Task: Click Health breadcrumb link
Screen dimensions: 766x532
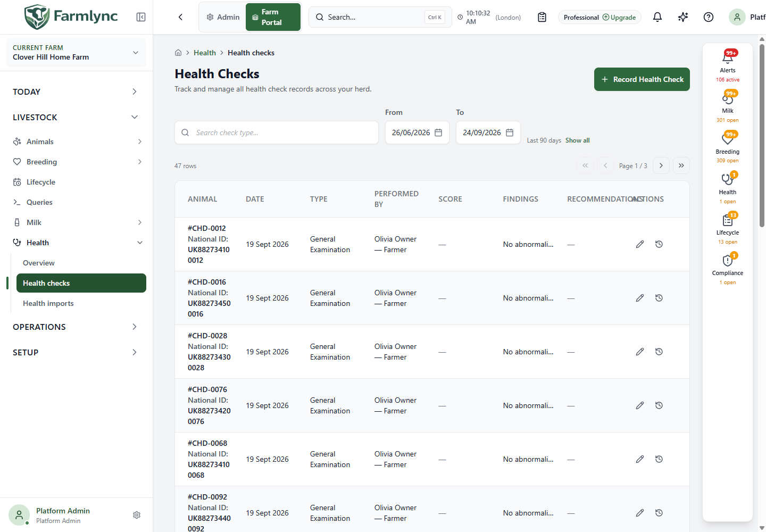Action: (205, 53)
